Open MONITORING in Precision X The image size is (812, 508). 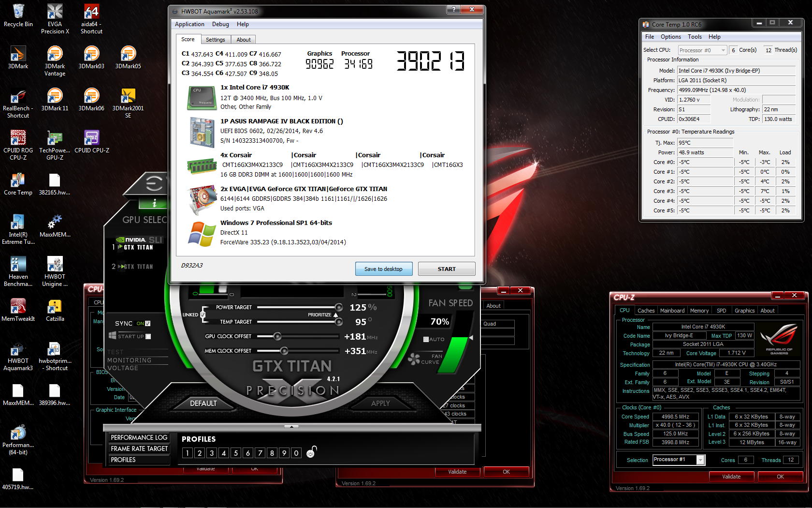click(x=129, y=360)
